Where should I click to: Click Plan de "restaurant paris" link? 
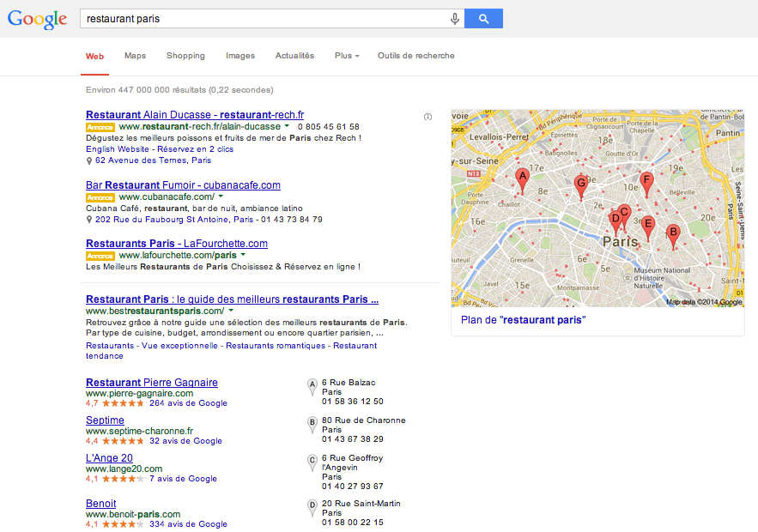pyautogui.click(x=523, y=320)
